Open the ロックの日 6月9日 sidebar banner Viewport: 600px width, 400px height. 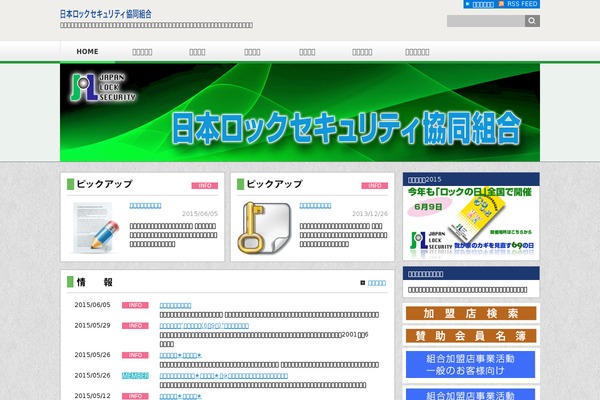[471, 222]
